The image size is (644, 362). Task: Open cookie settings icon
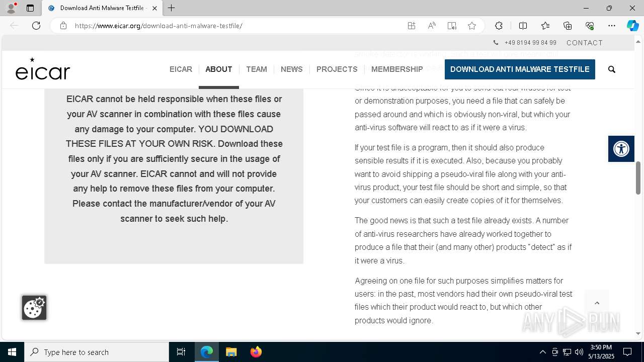pyautogui.click(x=34, y=308)
